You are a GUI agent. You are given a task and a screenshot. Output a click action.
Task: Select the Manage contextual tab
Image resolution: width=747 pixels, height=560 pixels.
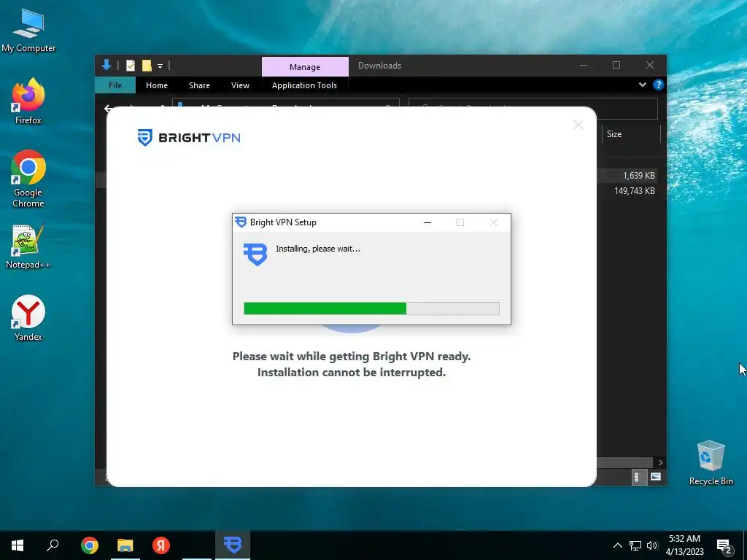click(x=305, y=66)
